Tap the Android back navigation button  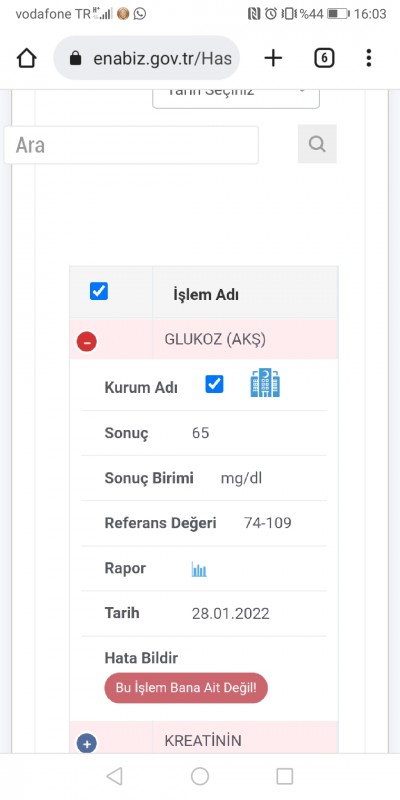pos(114,776)
